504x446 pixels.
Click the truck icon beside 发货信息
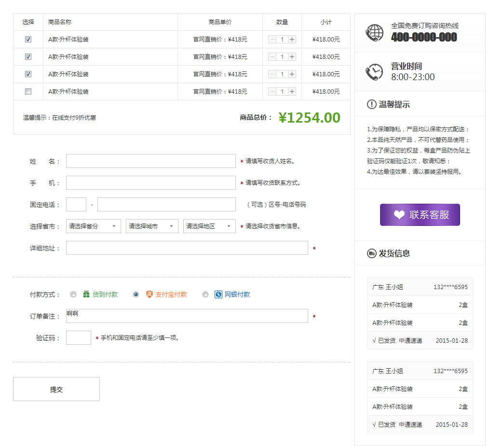[371, 253]
